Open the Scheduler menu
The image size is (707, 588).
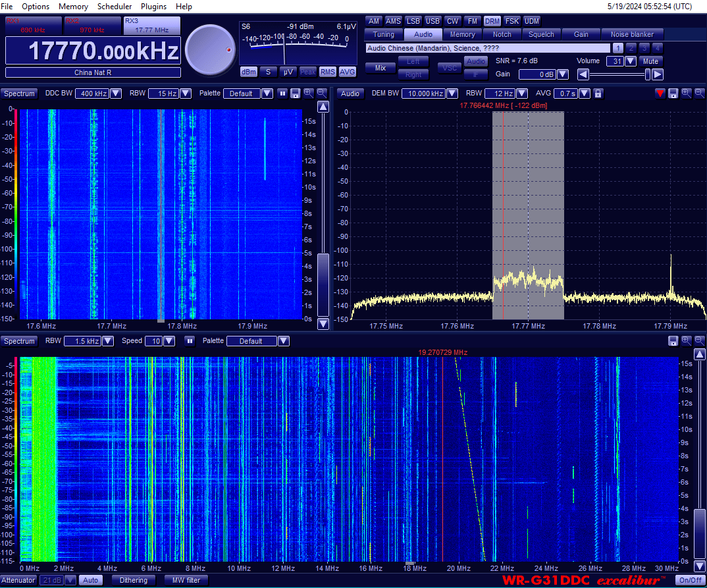(115, 7)
